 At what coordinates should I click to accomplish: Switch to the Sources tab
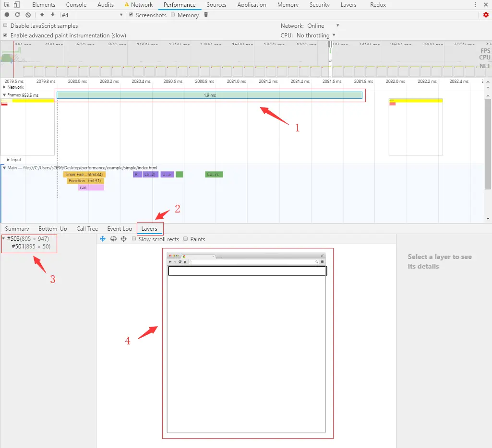[x=216, y=5]
